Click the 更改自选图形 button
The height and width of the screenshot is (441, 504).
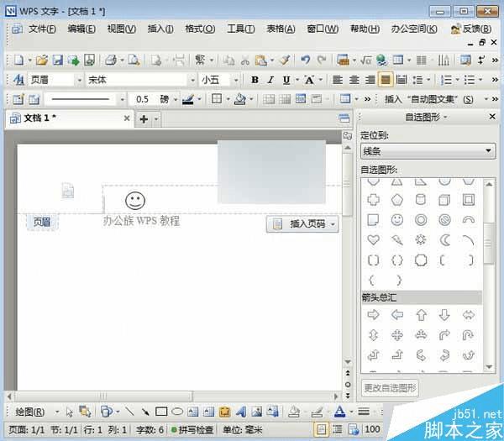pos(390,388)
